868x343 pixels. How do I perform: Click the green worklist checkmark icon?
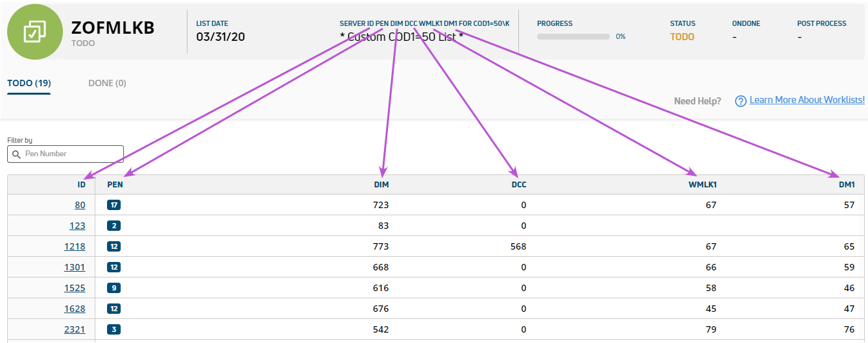[35, 31]
